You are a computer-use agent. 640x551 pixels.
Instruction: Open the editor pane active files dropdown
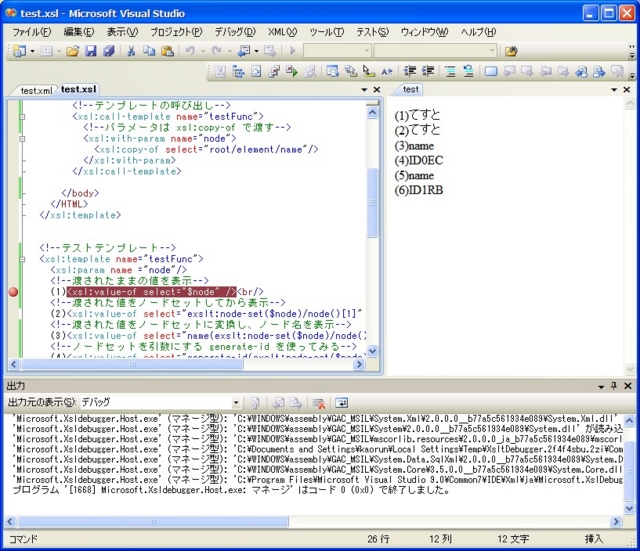[x=364, y=89]
